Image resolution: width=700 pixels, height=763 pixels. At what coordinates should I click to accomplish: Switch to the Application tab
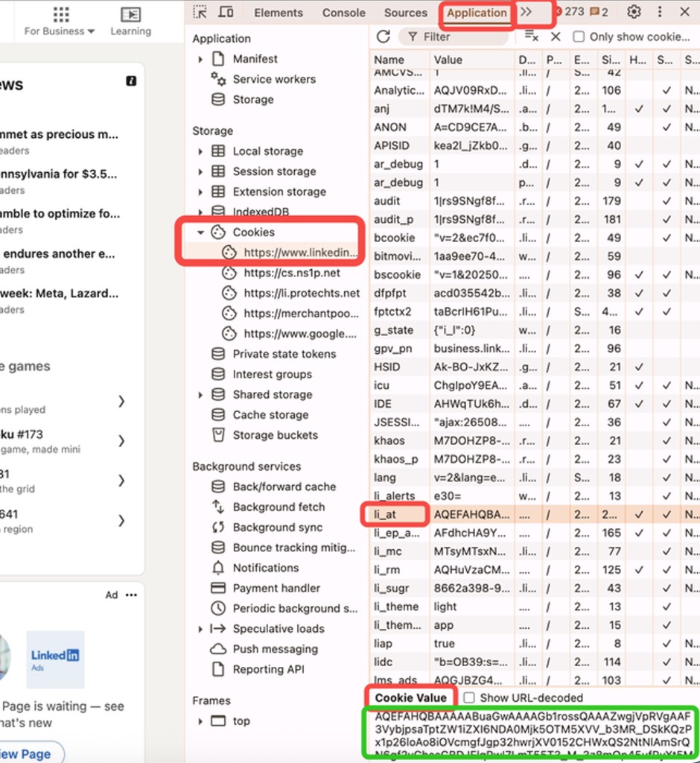477,13
